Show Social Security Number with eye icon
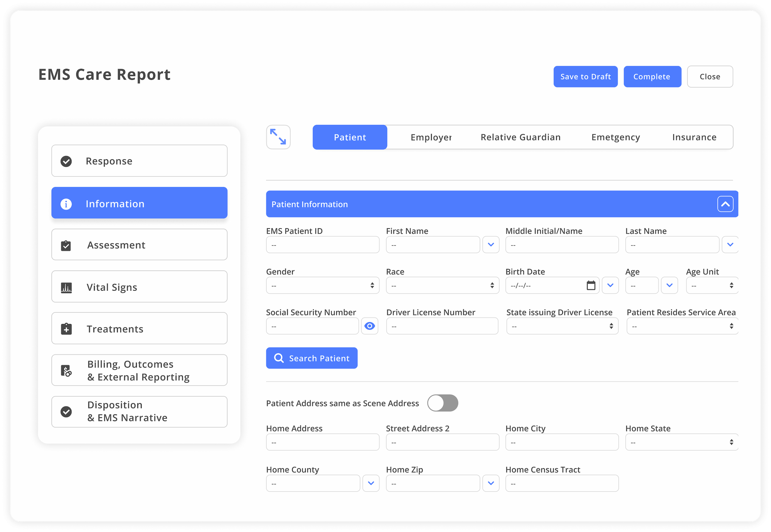Image resolution: width=771 pixels, height=532 pixels. (369, 326)
